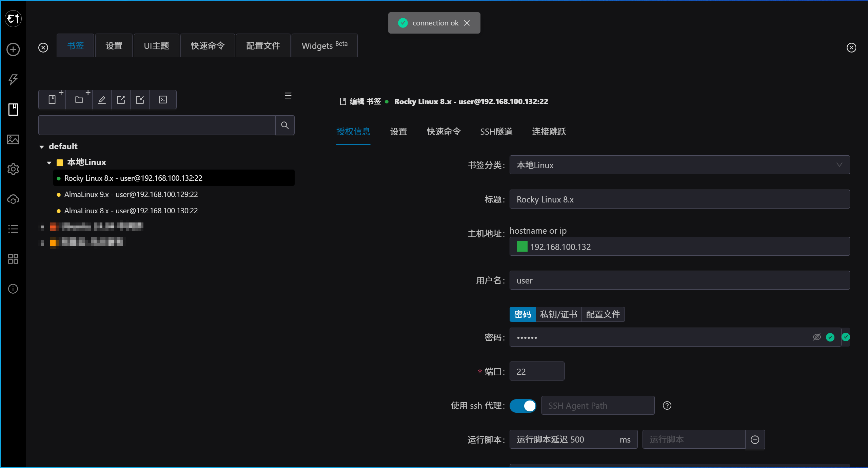This screenshot has height=468, width=868.
Task: Open quick connect lightning icon in sidebar
Action: (x=13, y=79)
